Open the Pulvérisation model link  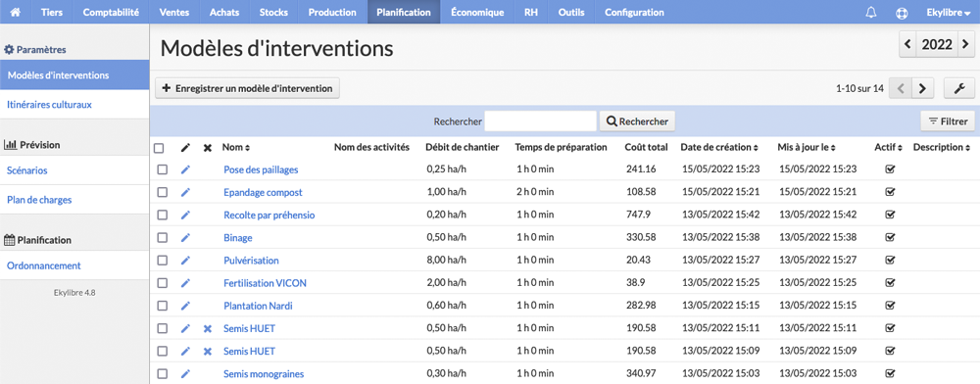[251, 261]
